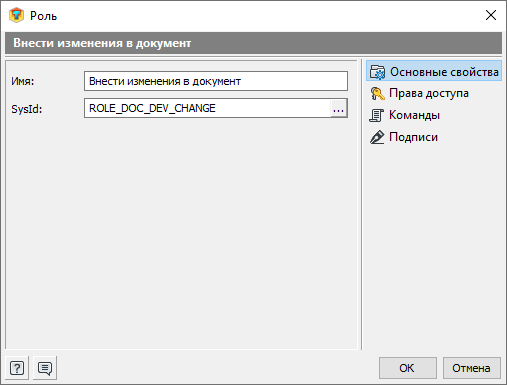507x385 pixels.
Task: Click the Подписи pen icon
Action: click(377, 137)
